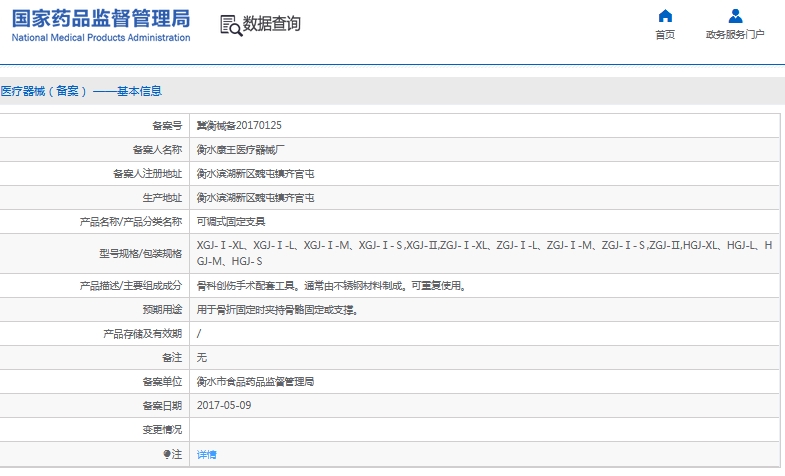Click the 首页 label
The width and height of the screenshot is (785, 476).
coord(665,35)
